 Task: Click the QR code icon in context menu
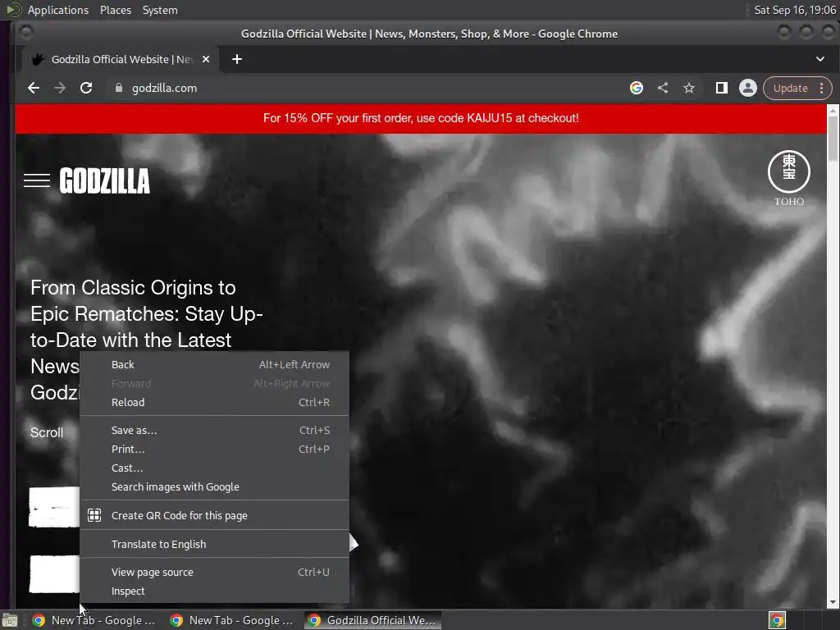click(x=94, y=515)
